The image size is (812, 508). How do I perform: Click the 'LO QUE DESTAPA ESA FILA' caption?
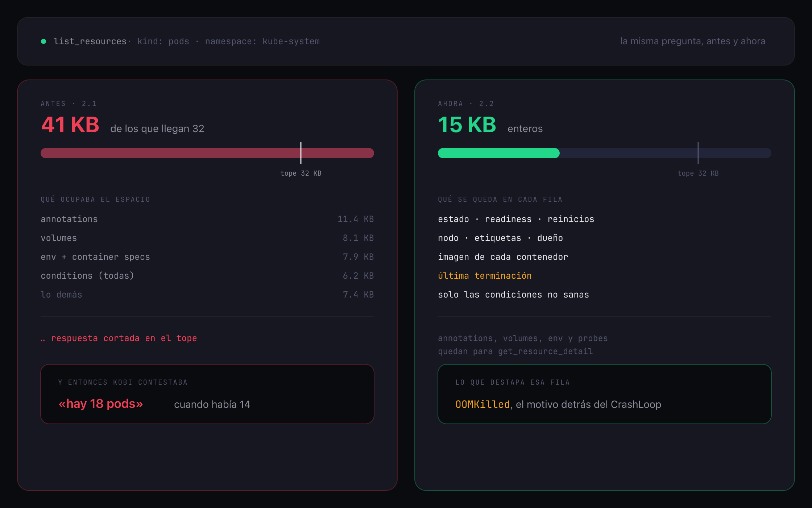click(x=513, y=382)
